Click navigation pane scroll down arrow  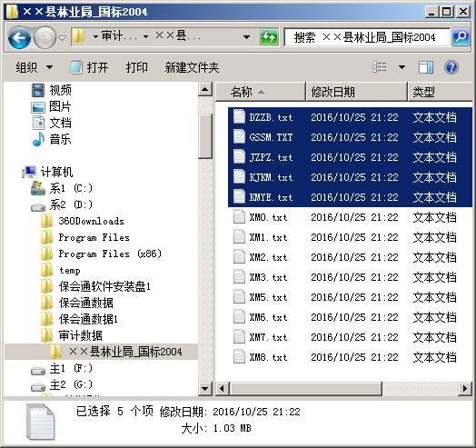click(x=205, y=388)
